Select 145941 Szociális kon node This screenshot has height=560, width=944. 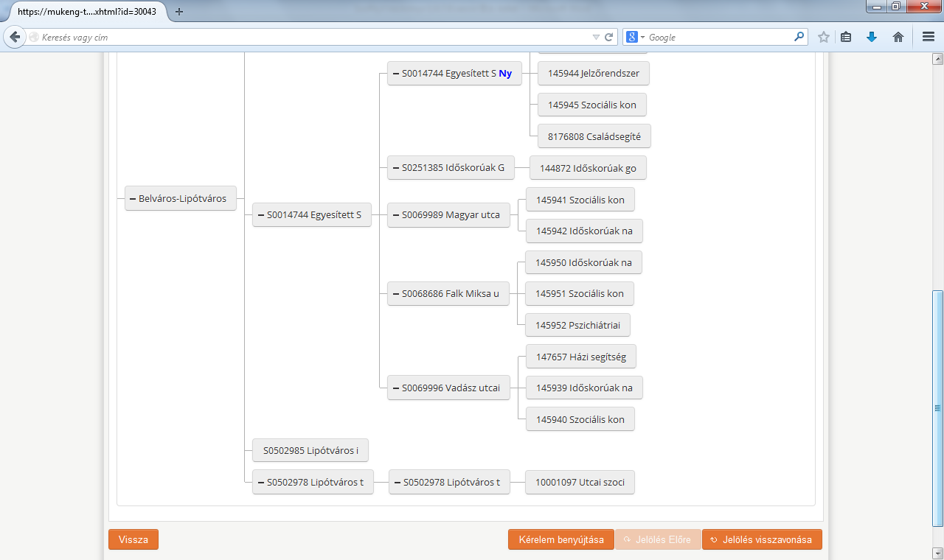[x=580, y=200]
